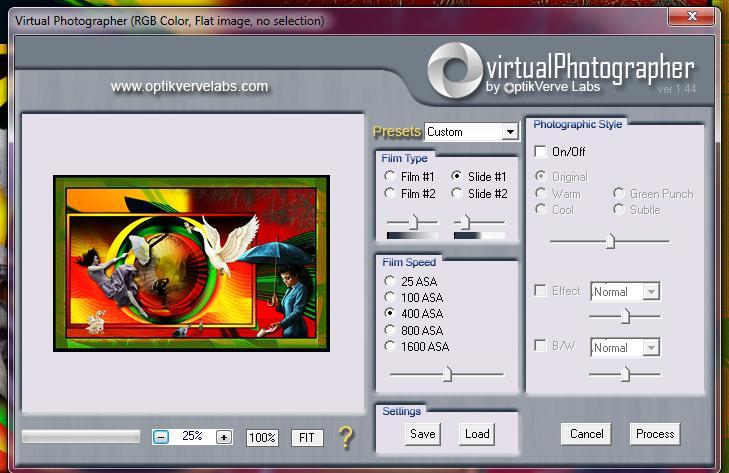Choose 100 ASA film speed
The width and height of the screenshot is (729, 473).
(x=390, y=297)
